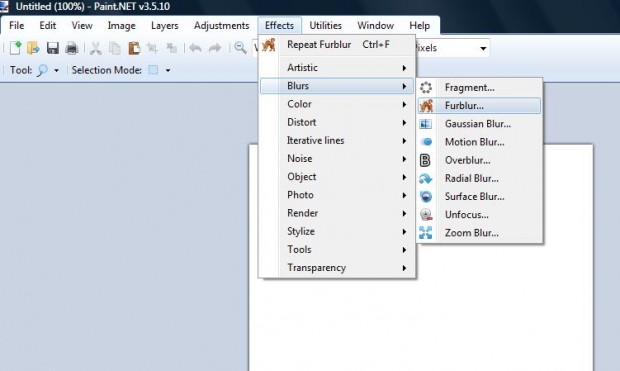
Task: Expand the Photo effects submenu
Action: pyautogui.click(x=337, y=195)
